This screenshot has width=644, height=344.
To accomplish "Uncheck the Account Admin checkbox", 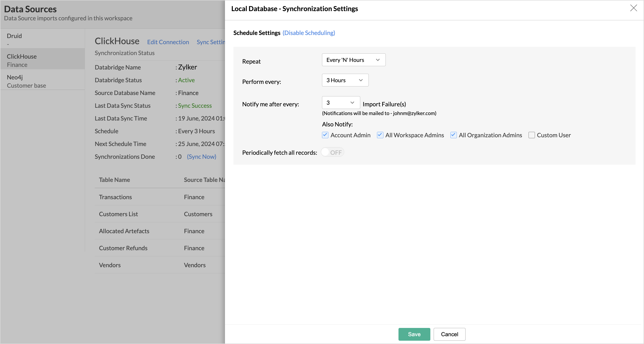I will (x=325, y=135).
